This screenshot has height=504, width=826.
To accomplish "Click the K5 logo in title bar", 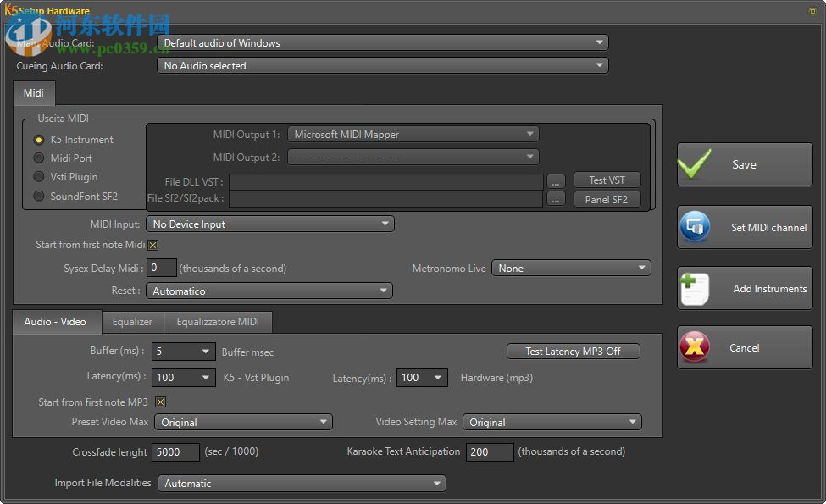I will (10, 10).
